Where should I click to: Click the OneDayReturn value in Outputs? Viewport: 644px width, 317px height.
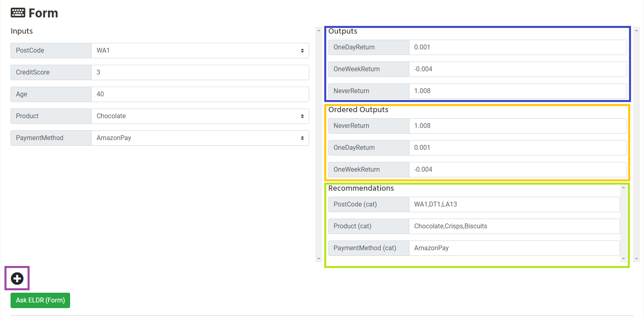click(518, 47)
